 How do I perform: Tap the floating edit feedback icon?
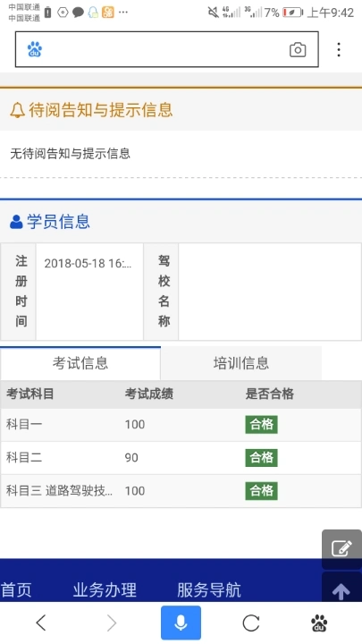click(341, 548)
